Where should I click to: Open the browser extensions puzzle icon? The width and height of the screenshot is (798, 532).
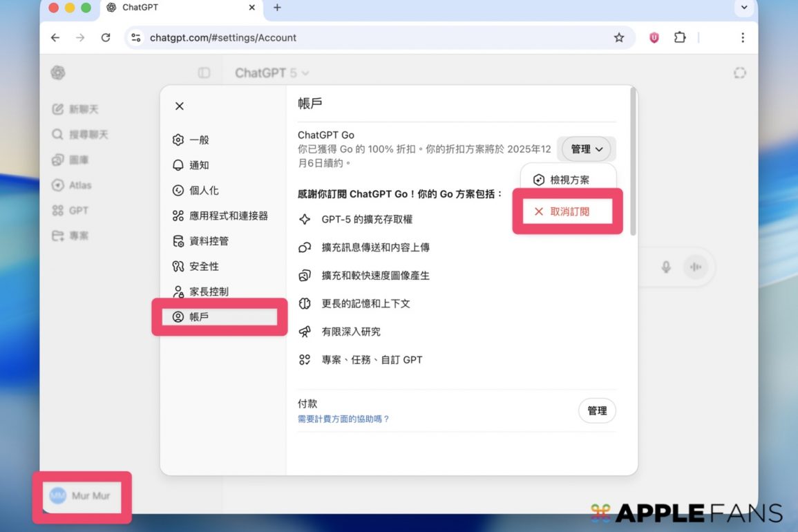click(680, 38)
